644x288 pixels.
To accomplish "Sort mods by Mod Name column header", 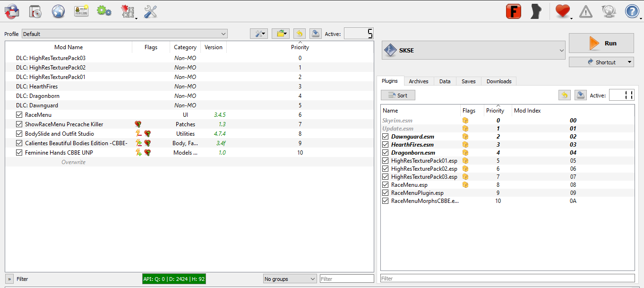I will click(x=69, y=47).
